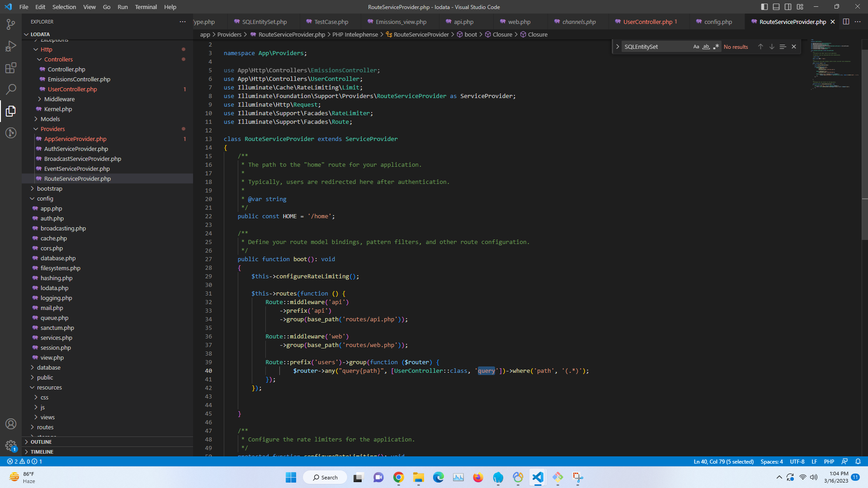868x488 pixels.
Task: Click the notifications bell in the status bar
Action: click(x=858, y=461)
